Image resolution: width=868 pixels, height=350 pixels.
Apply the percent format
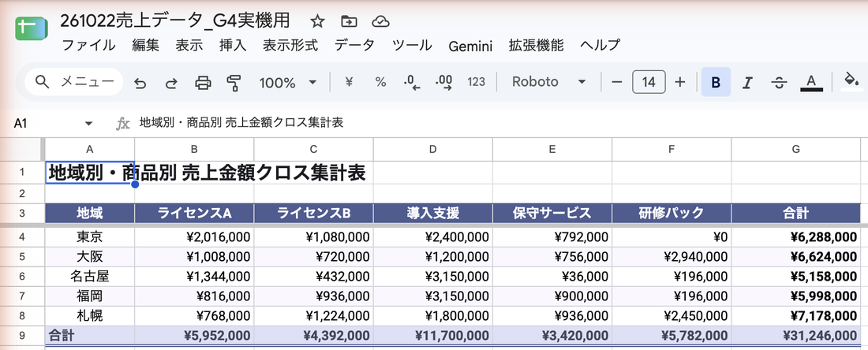[x=380, y=83]
